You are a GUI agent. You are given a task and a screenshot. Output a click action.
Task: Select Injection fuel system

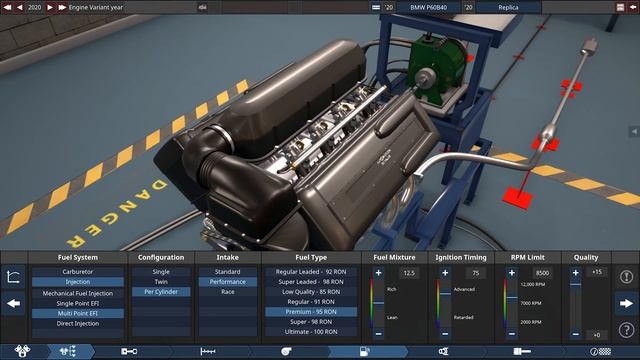pos(78,282)
